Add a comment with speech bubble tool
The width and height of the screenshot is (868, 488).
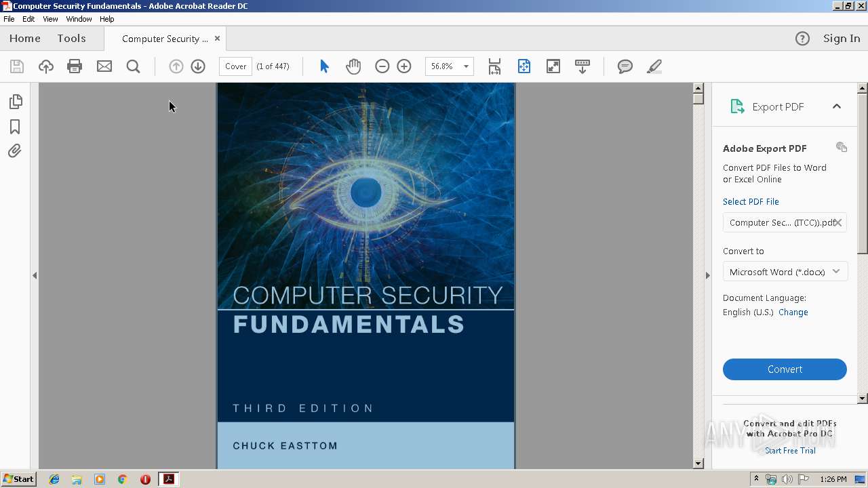coord(625,66)
